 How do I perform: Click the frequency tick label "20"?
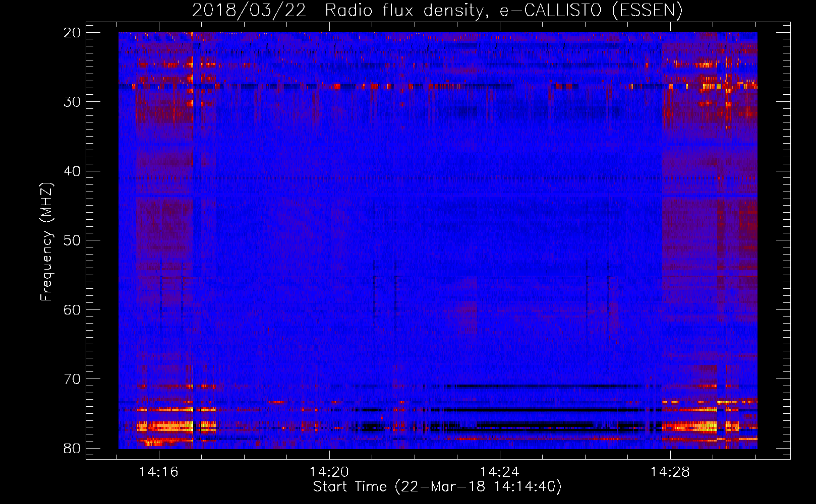tap(73, 33)
